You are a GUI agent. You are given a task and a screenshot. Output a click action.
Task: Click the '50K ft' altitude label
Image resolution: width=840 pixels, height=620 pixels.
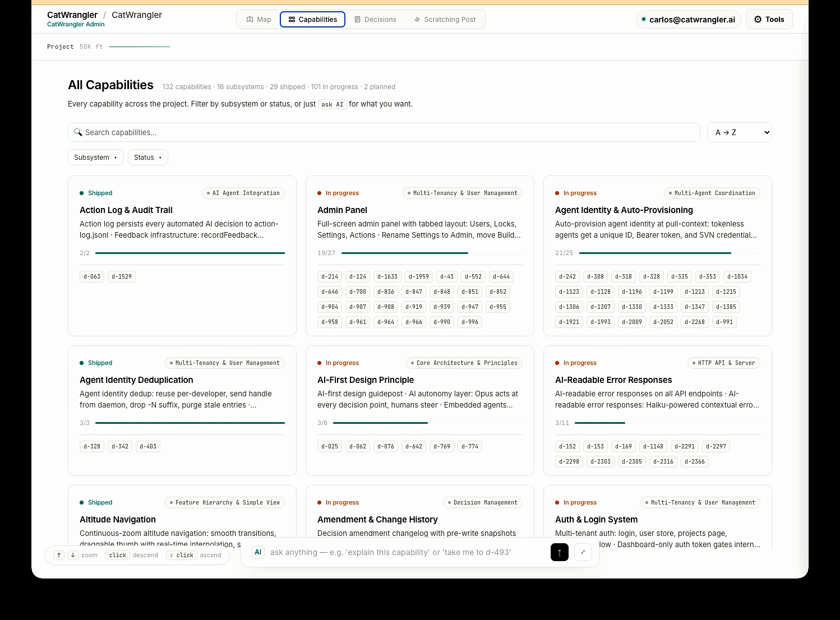click(91, 47)
